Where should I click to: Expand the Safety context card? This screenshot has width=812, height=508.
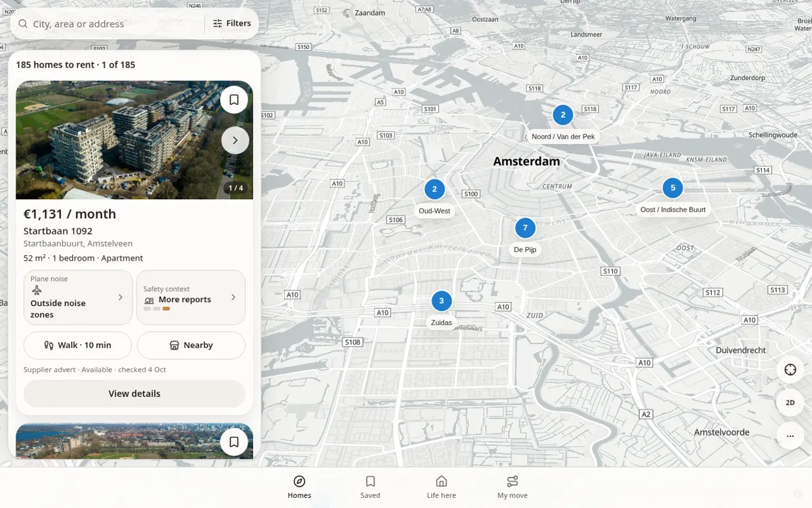tap(191, 297)
